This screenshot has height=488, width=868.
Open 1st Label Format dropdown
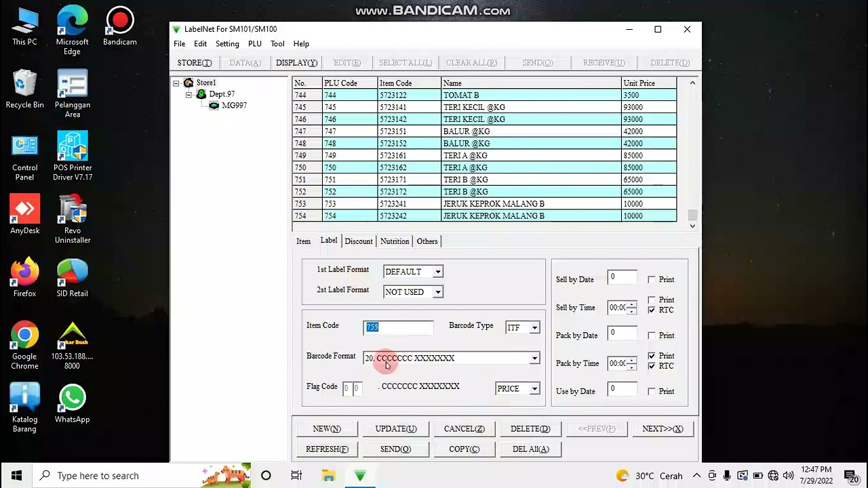click(x=437, y=272)
